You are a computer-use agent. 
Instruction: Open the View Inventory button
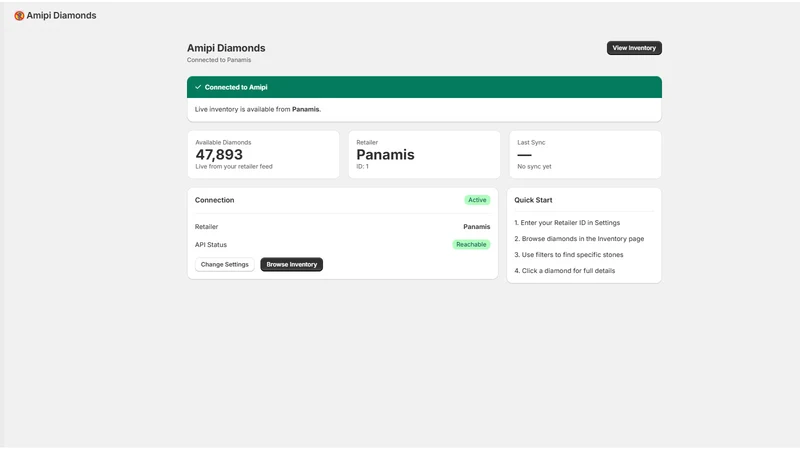634,48
